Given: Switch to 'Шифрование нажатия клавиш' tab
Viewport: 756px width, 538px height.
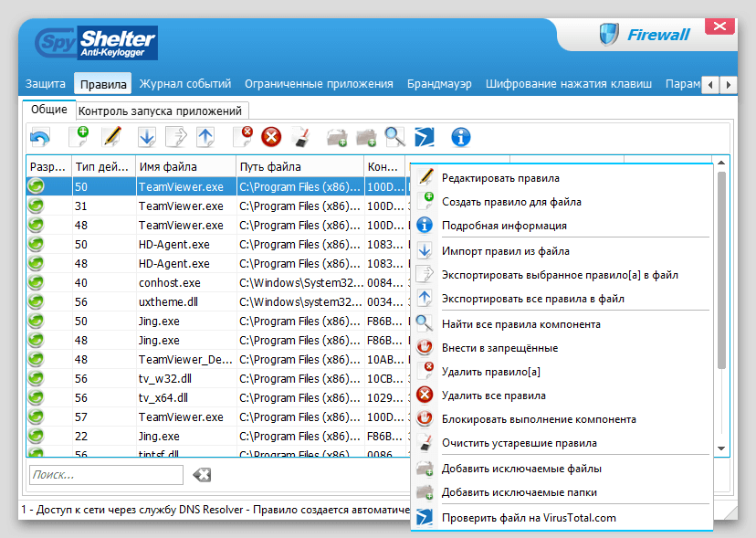Looking at the screenshot, I should 569,83.
